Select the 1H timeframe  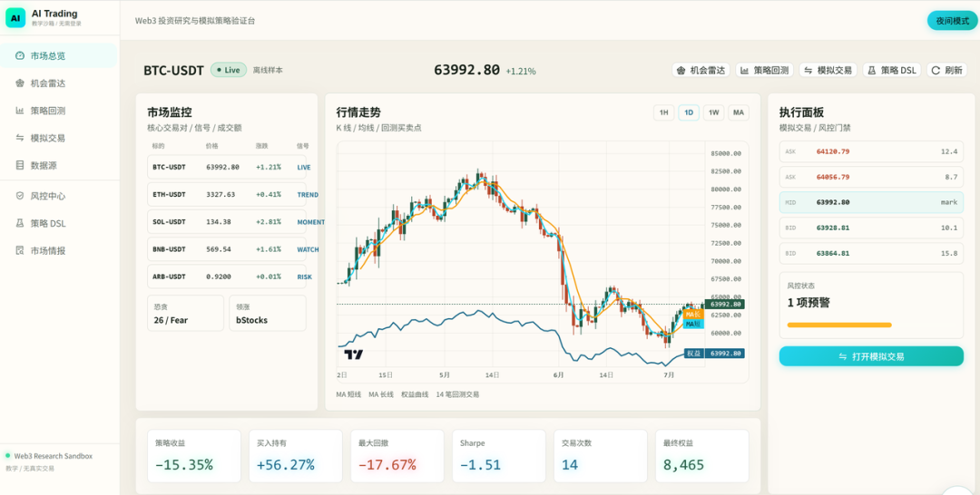pos(663,113)
